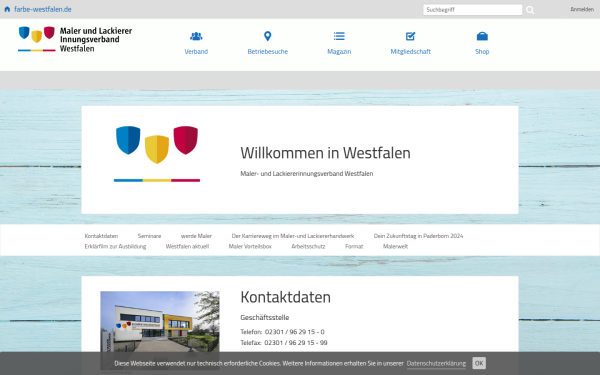
Task: Open Der Karriereweg im Maler-und Lackiererhandwerk
Action: (x=293, y=236)
